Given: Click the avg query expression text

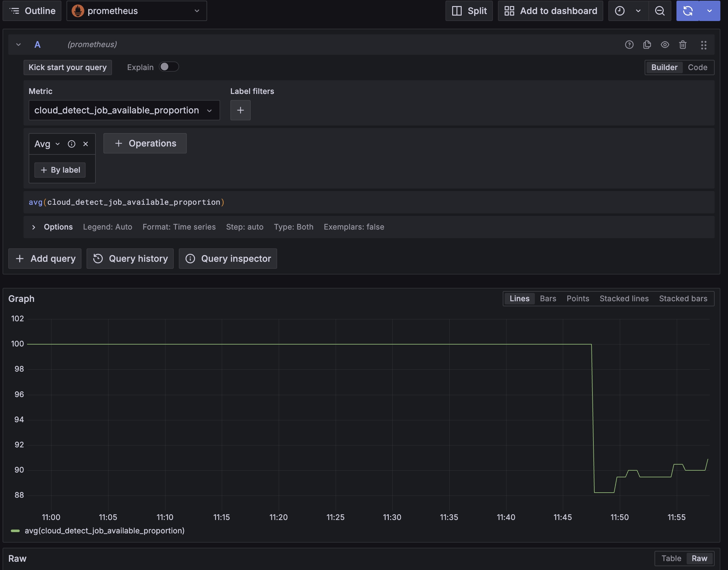Looking at the screenshot, I should [x=127, y=202].
